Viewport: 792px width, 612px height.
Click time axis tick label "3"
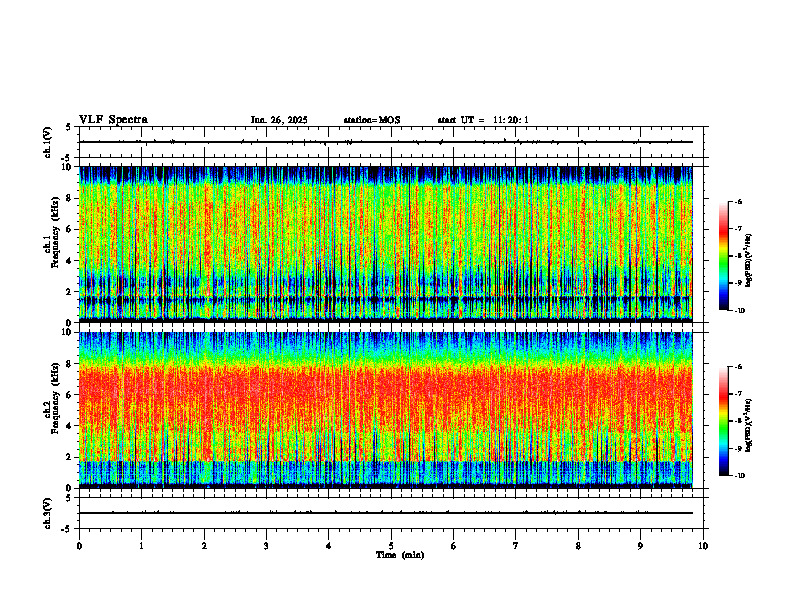tap(266, 546)
